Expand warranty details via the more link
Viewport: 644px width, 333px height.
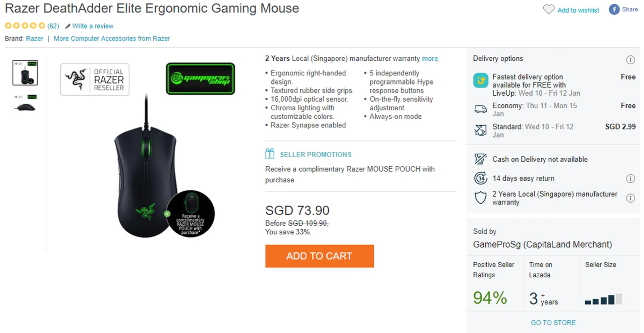[430, 58]
